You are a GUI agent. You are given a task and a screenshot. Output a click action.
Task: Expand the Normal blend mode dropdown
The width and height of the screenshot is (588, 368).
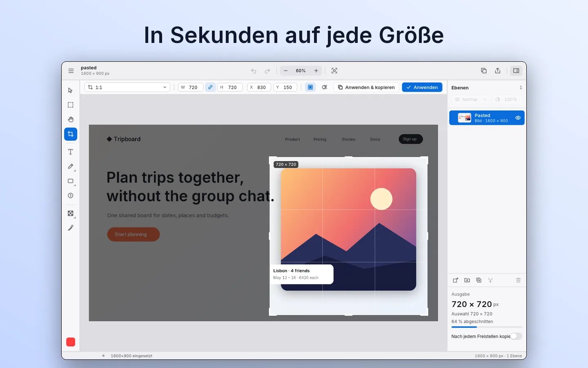[470, 99]
